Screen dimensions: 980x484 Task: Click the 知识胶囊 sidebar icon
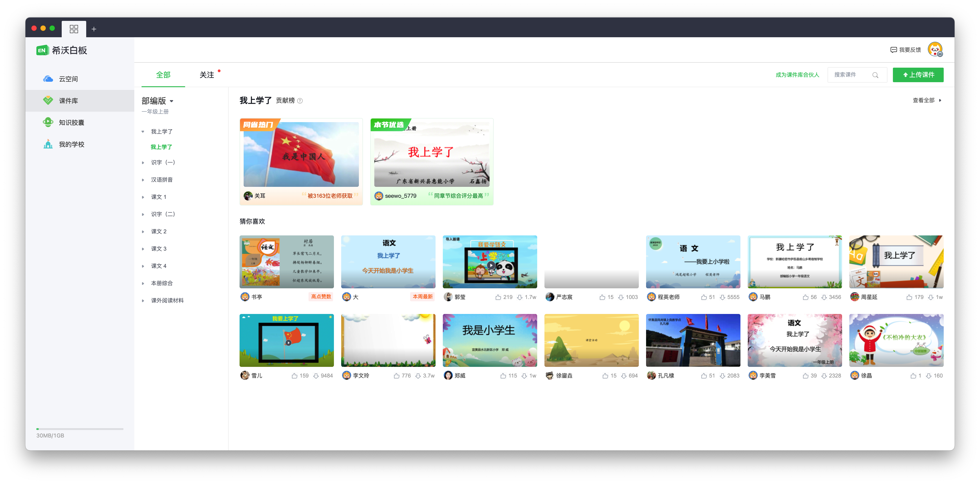[x=48, y=122]
